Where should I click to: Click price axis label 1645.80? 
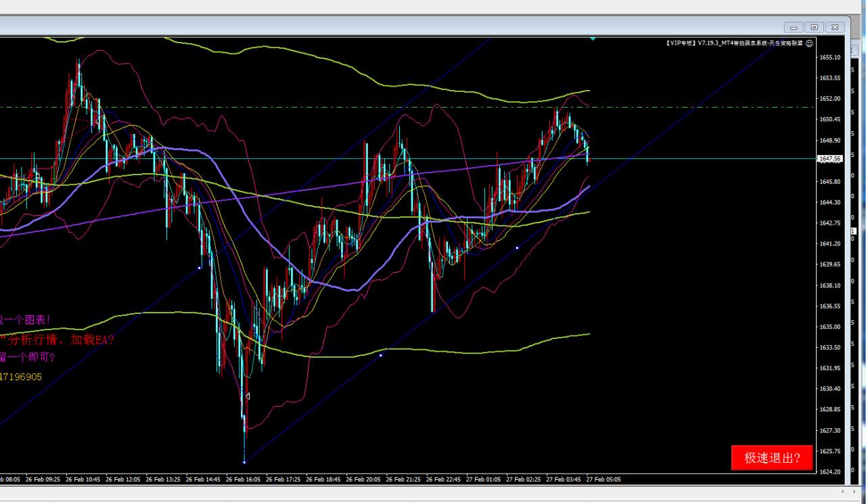829,181
